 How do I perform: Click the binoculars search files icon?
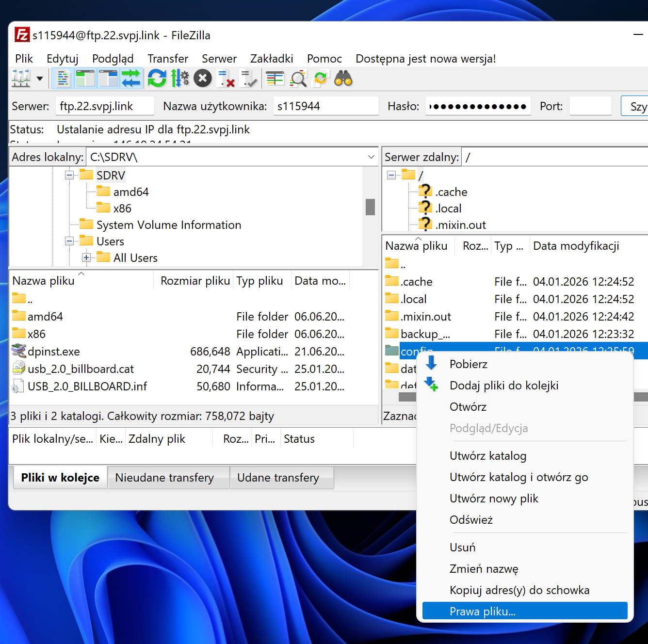343,78
